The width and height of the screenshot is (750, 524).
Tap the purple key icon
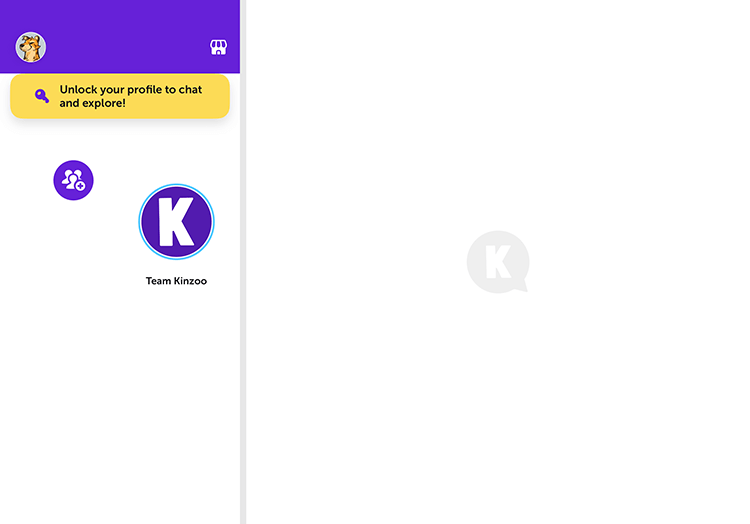pyautogui.click(x=42, y=96)
